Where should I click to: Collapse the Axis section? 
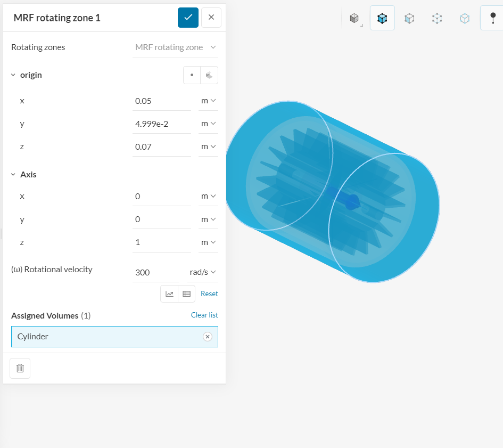[13, 175]
